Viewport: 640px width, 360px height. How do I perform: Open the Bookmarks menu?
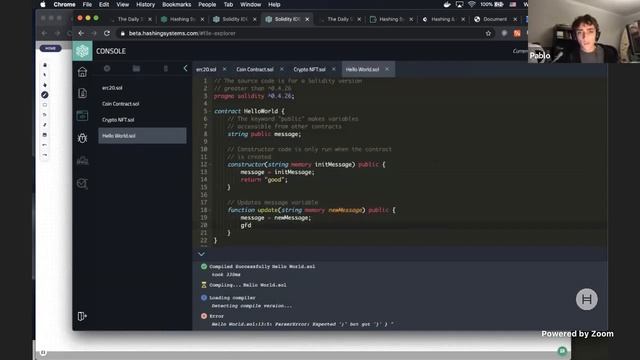[x=177, y=4]
